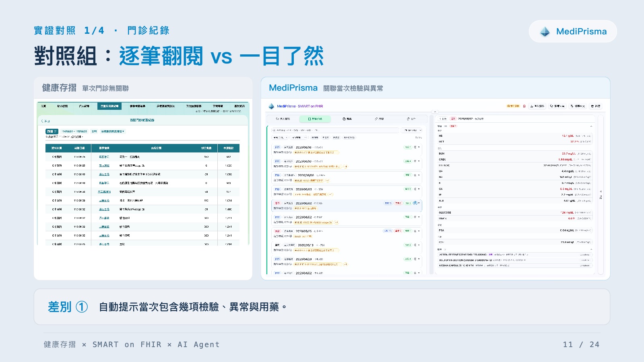Click the ALB lab result row
644x362 pixels.
pyautogui.click(x=515, y=200)
